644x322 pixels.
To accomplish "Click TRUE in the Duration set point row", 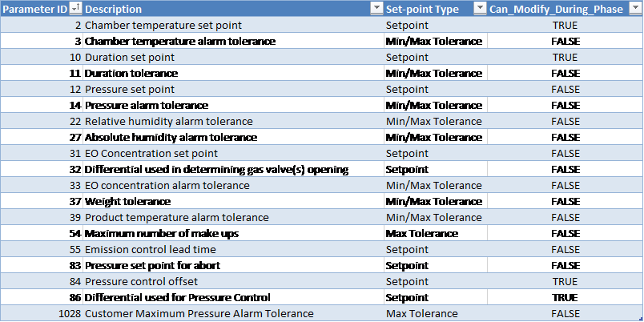I will (x=565, y=58).
